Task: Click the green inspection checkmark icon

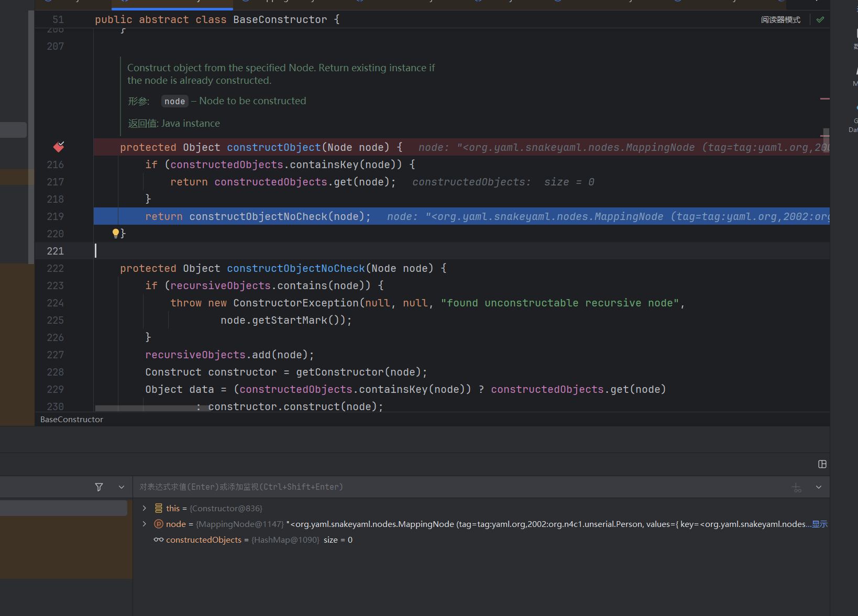Action: point(820,19)
